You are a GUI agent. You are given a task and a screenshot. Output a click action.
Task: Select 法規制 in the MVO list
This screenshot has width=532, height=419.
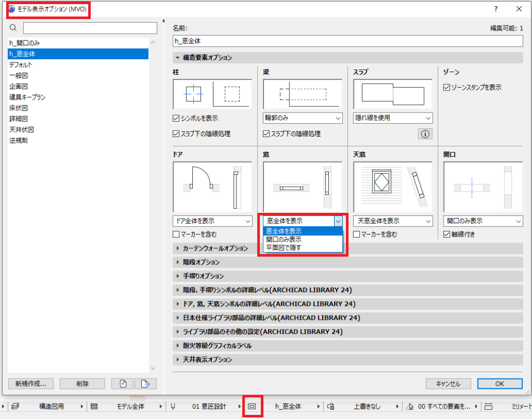(x=78, y=140)
